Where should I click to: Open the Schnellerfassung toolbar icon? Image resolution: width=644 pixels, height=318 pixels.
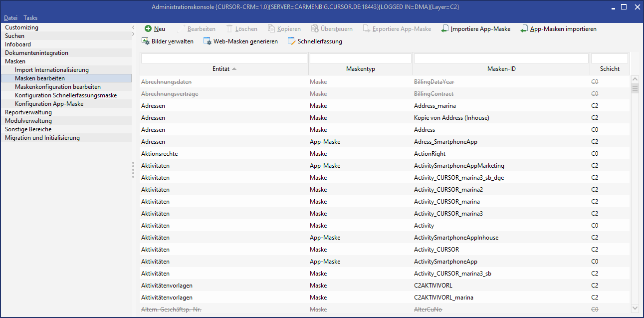coord(292,41)
